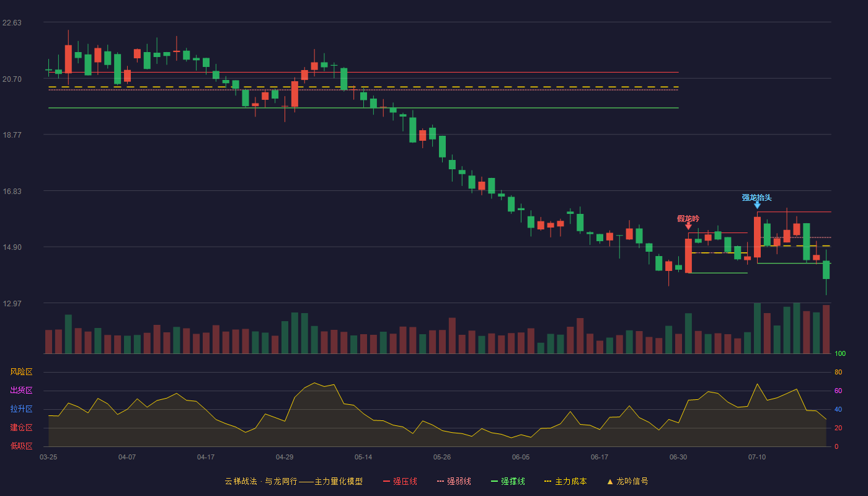
Task: Toggle the 强弱线 legend entry
Action: (454, 481)
